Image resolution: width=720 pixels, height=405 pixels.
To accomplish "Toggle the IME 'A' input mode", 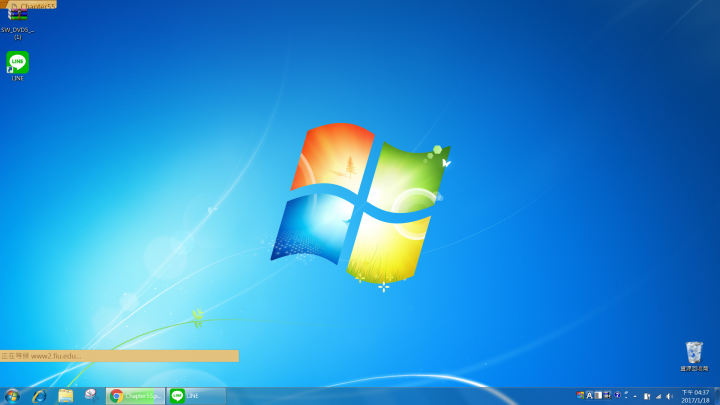I will [x=589, y=395].
